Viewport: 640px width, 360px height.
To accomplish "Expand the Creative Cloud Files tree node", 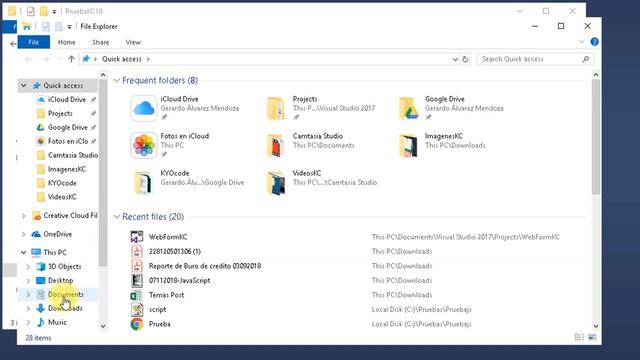I will (24, 216).
